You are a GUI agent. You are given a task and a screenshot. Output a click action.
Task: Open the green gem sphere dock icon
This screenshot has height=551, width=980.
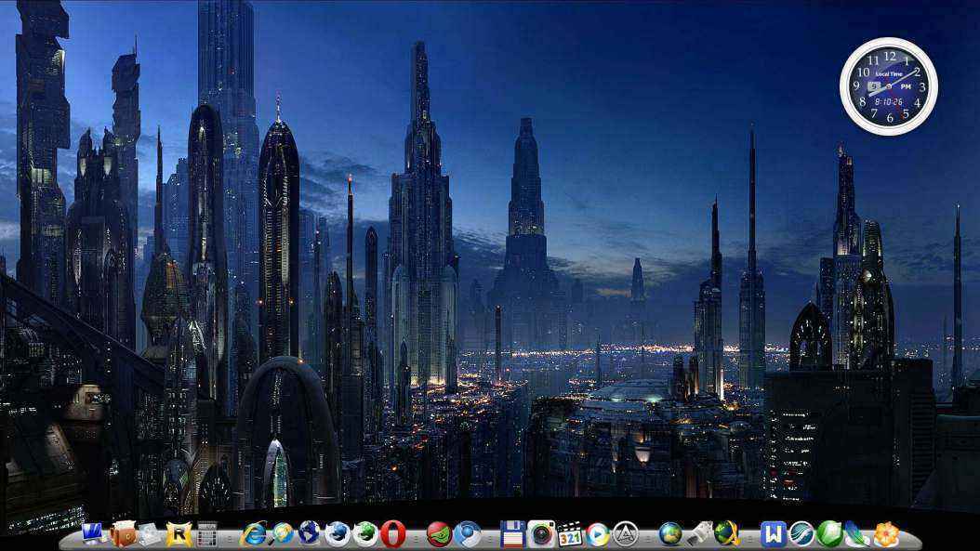[x=830, y=534]
